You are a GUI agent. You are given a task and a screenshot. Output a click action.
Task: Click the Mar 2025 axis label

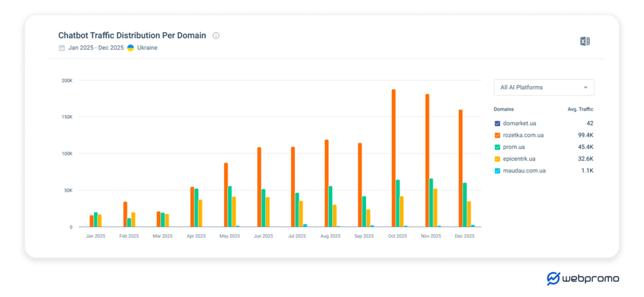[x=163, y=236]
